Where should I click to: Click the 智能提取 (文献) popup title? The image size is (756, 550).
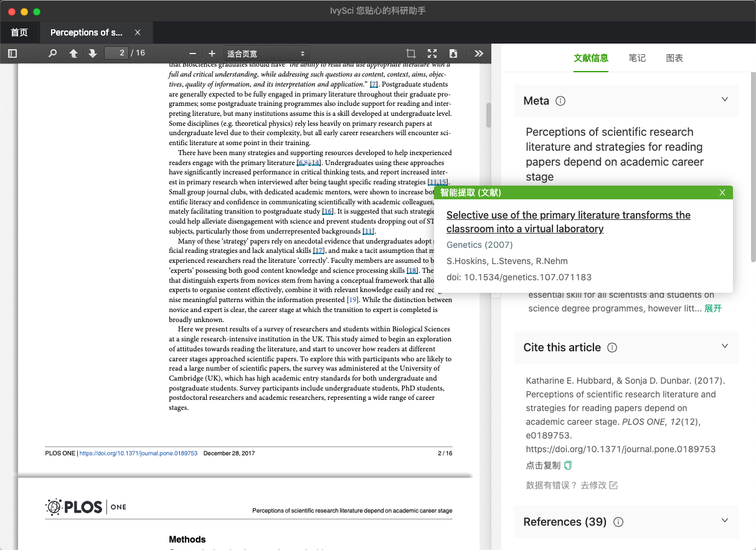[471, 192]
